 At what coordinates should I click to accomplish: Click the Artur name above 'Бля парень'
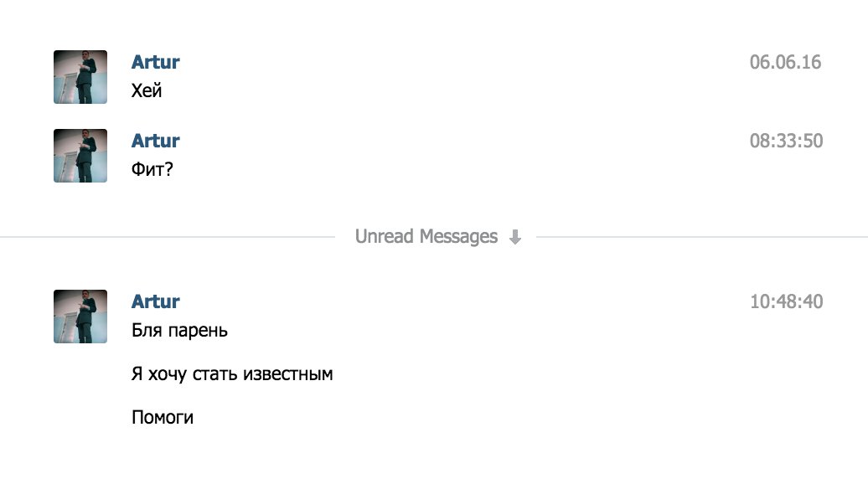(x=156, y=301)
